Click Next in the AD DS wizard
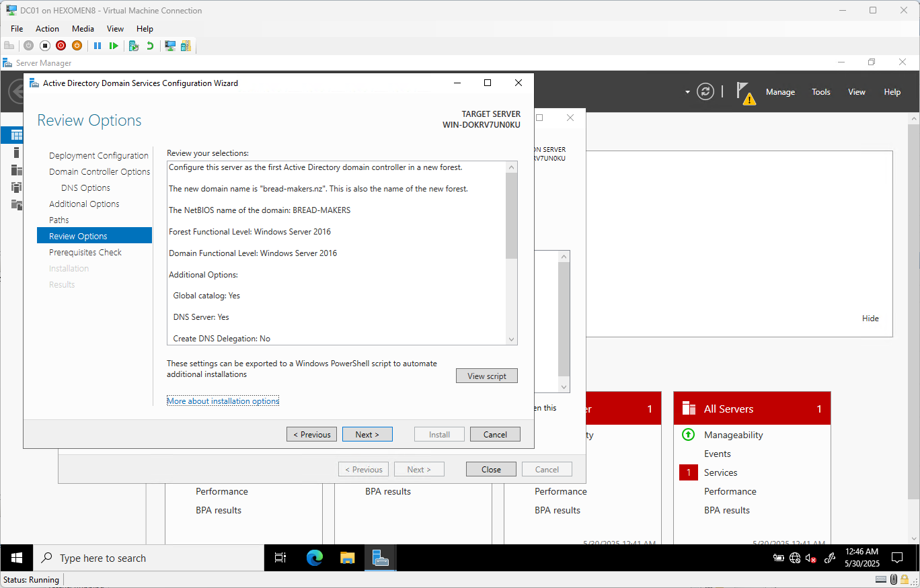The width and height of the screenshot is (920, 588). point(367,434)
